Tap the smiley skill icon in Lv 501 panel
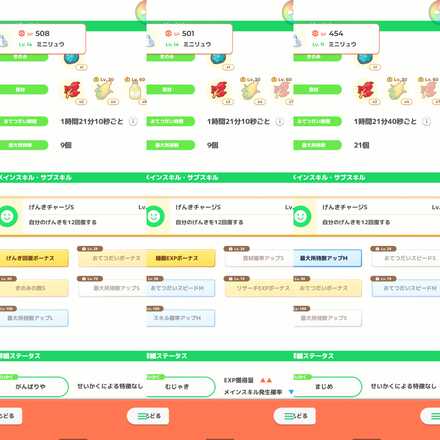 (x=154, y=217)
